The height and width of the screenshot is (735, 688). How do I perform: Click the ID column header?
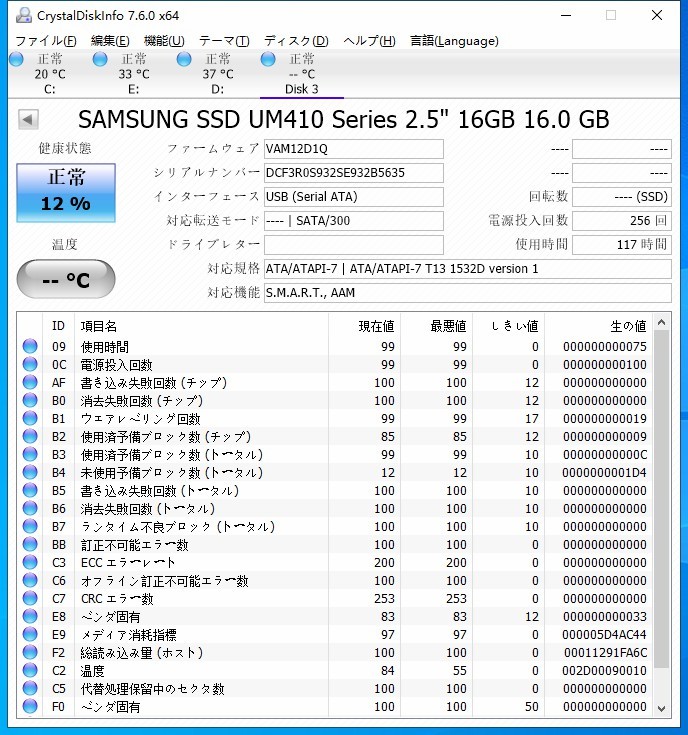coord(58,326)
